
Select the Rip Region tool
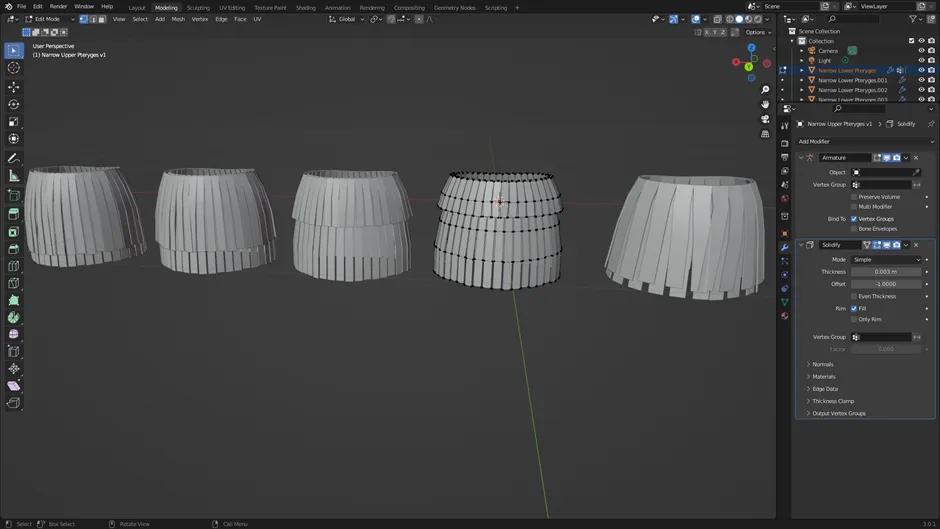tap(13, 403)
